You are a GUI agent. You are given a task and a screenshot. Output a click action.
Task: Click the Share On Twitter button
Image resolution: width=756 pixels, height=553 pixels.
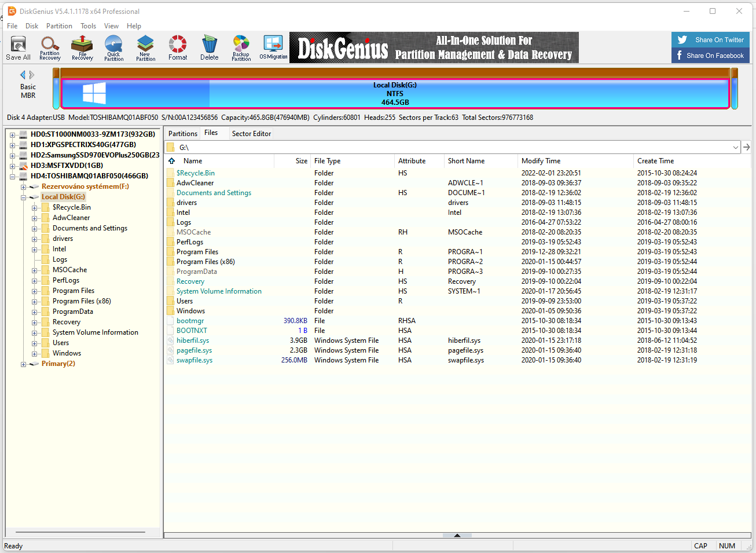[710, 40]
